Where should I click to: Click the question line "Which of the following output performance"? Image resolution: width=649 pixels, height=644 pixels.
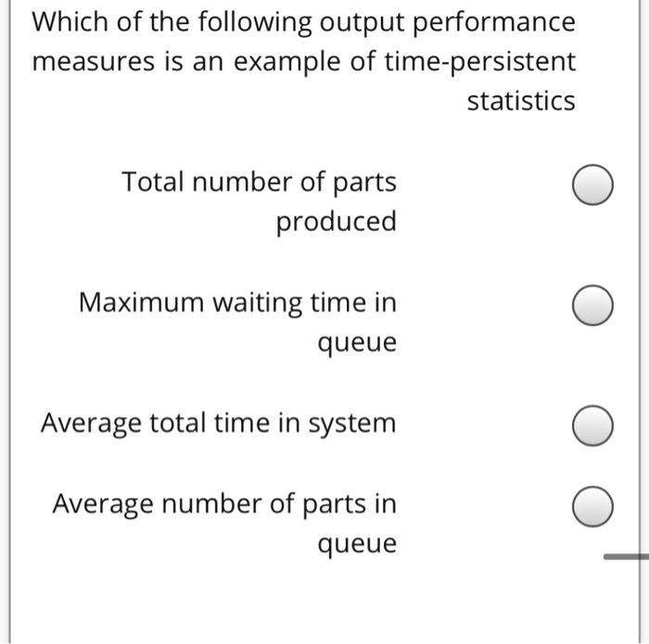(x=304, y=22)
